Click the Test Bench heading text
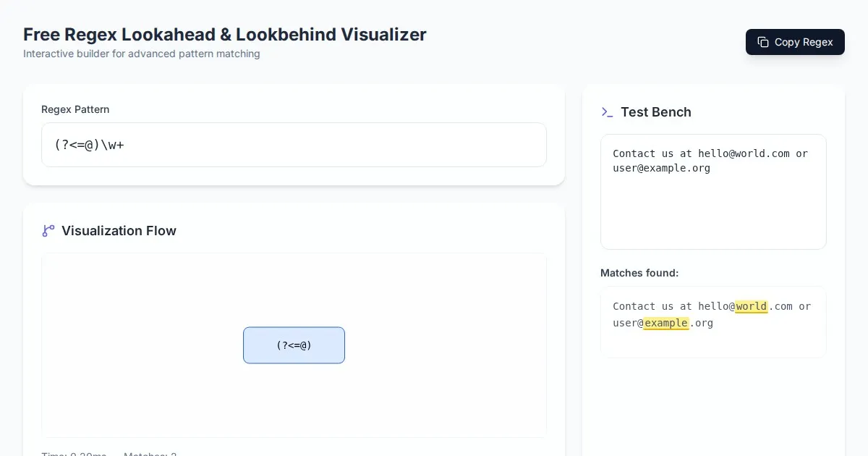This screenshot has width=868, height=456. tap(655, 112)
